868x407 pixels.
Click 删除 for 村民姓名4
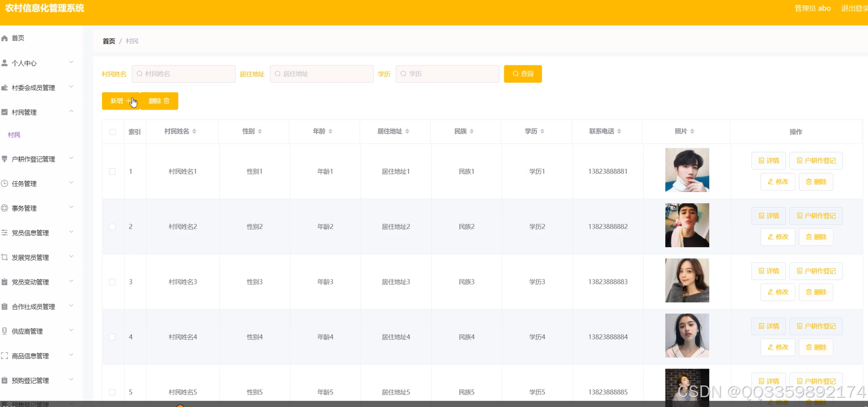(816, 347)
